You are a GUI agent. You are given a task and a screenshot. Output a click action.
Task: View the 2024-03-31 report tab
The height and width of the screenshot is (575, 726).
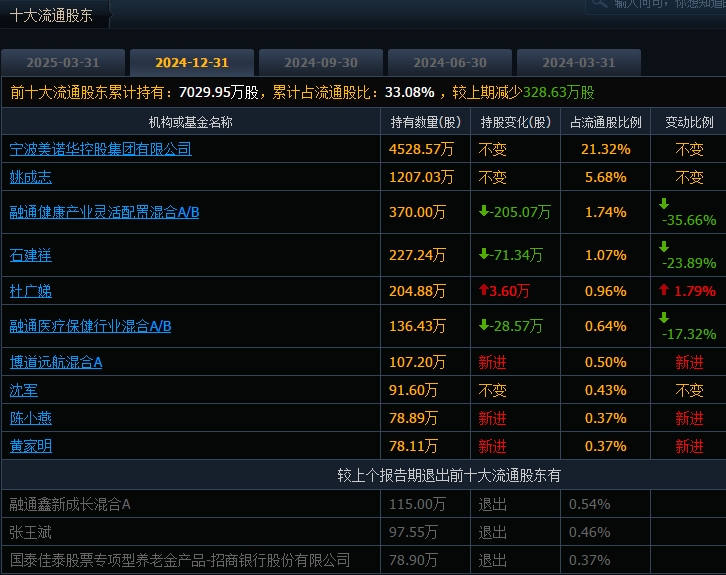point(579,62)
